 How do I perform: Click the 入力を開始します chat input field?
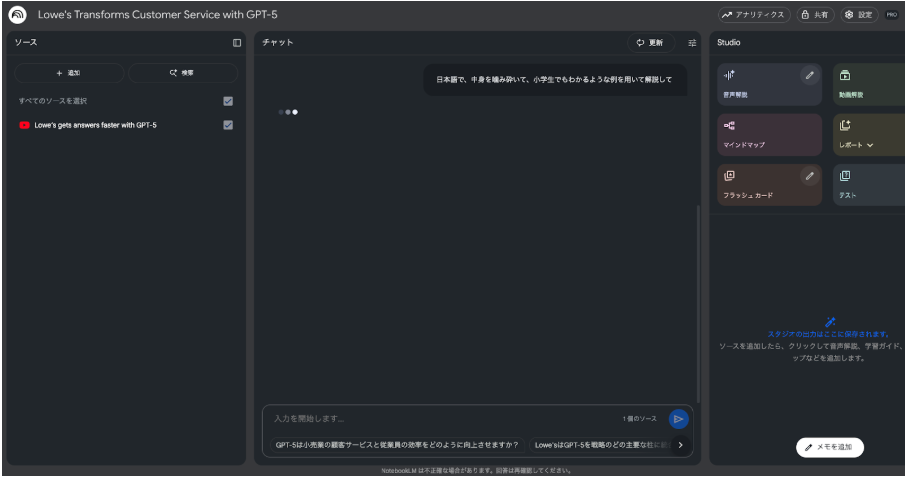(440, 419)
